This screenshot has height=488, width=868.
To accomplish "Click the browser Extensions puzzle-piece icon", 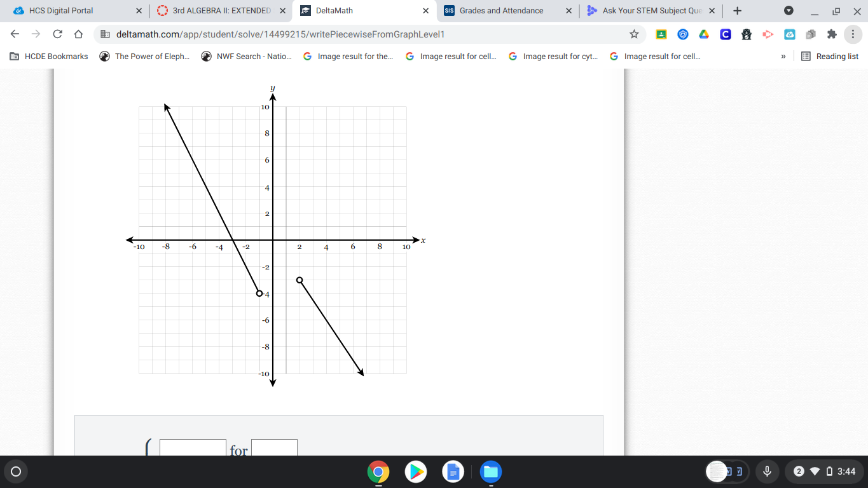I will click(x=831, y=35).
